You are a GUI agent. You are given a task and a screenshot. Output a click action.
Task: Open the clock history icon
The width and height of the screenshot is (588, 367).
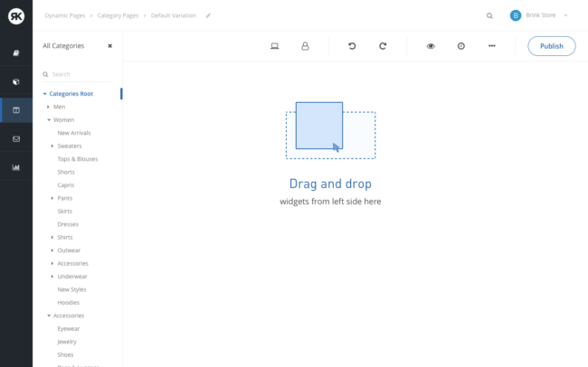(461, 46)
